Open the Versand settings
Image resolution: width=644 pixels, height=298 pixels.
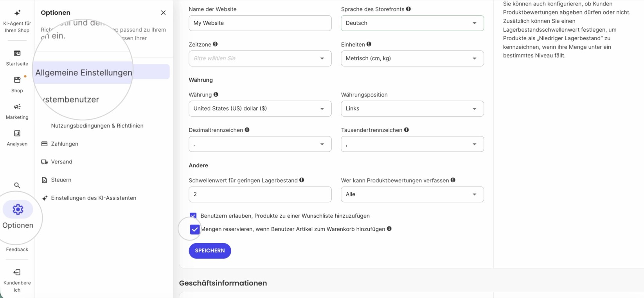click(x=57, y=162)
